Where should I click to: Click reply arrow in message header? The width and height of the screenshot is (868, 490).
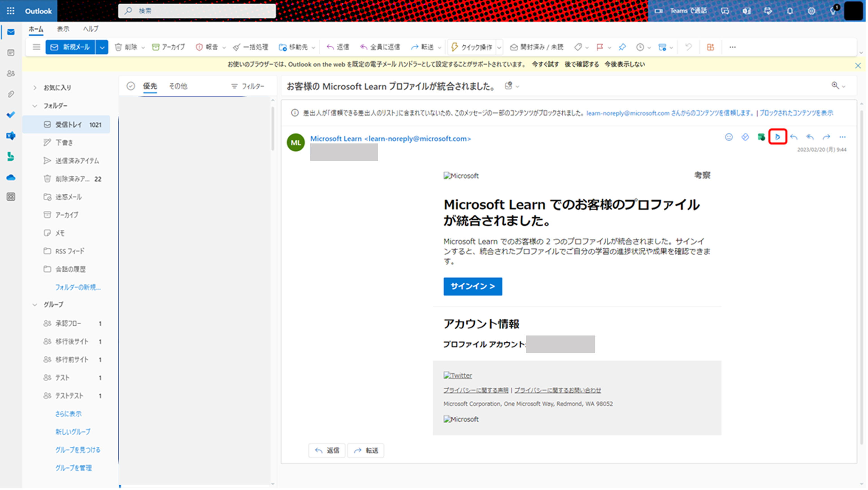[x=794, y=137]
